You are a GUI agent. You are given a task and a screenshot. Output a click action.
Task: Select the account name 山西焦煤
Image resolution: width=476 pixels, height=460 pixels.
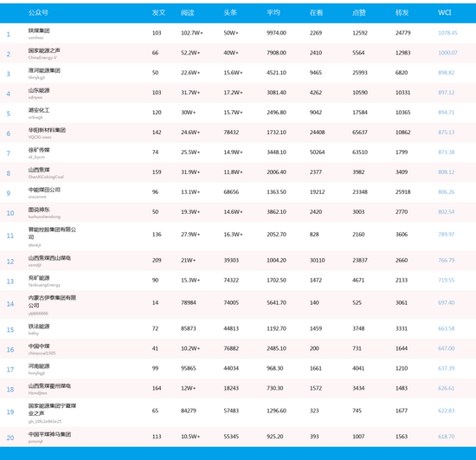[x=39, y=170]
